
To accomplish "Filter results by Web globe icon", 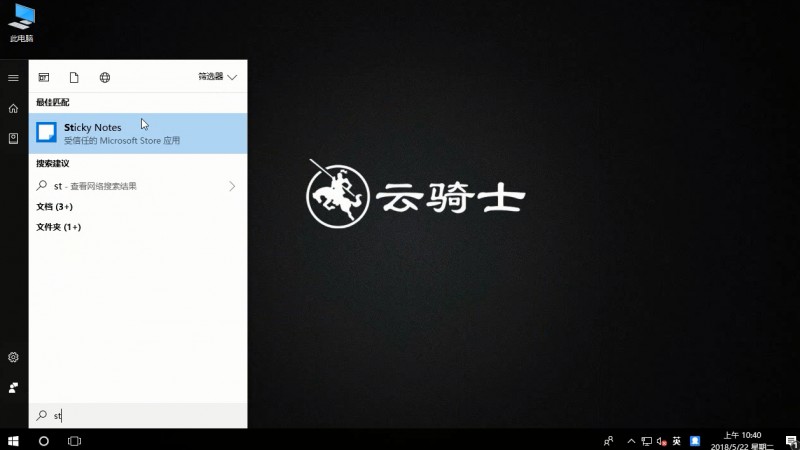I will pos(105,77).
